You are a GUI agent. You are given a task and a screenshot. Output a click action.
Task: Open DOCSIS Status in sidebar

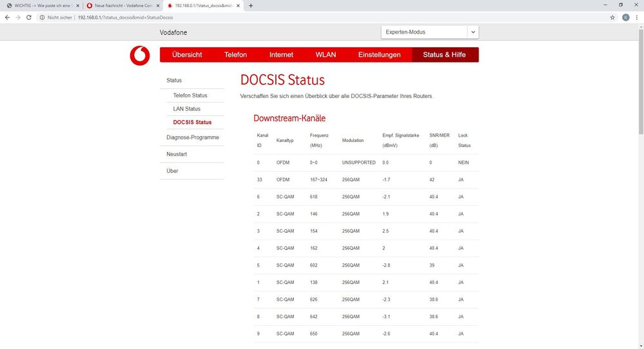tap(192, 123)
